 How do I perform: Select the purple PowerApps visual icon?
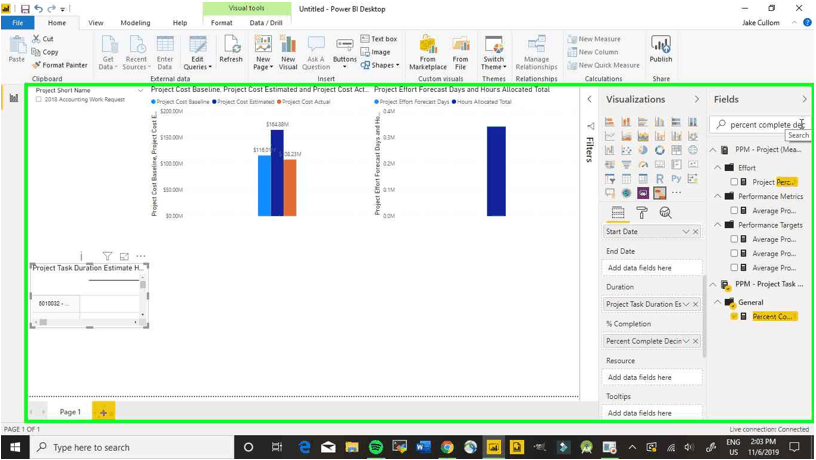(643, 193)
